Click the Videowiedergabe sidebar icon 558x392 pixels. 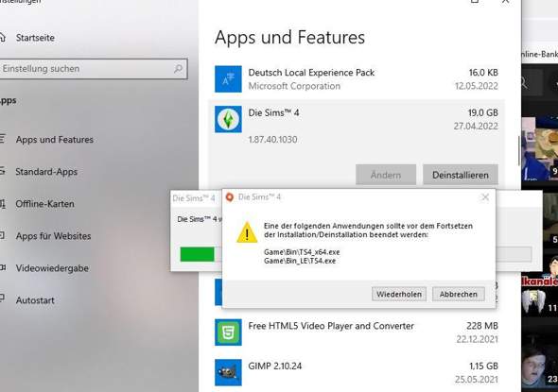pos(3,267)
